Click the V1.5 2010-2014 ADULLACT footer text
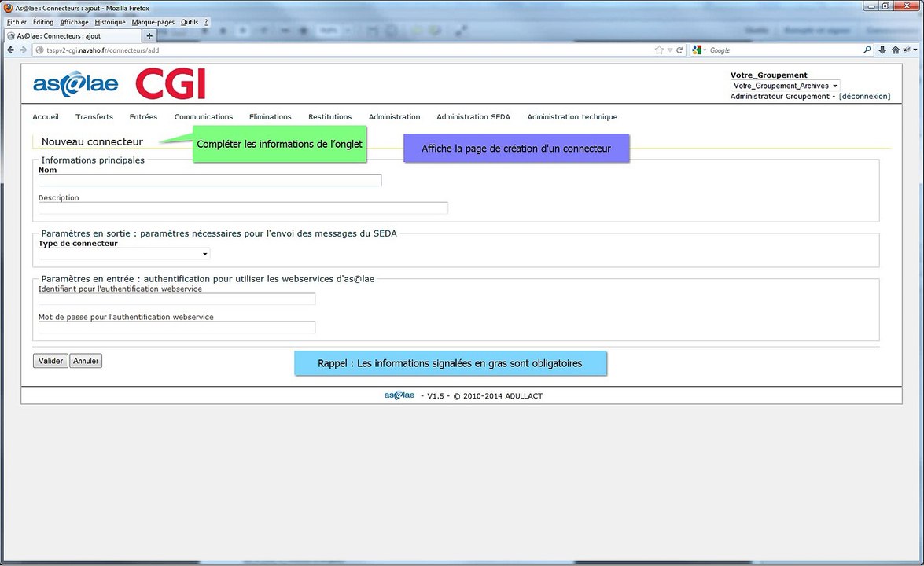Image resolution: width=924 pixels, height=566 pixels. click(x=482, y=395)
